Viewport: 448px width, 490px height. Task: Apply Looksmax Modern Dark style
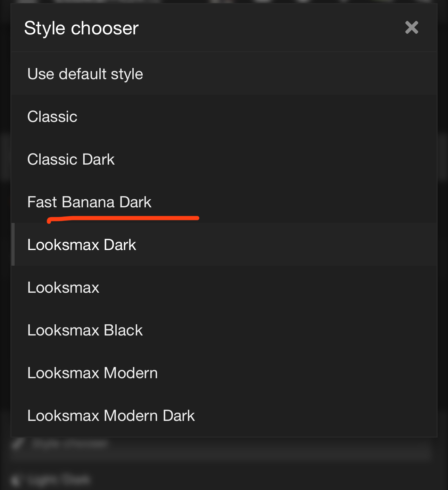111,416
